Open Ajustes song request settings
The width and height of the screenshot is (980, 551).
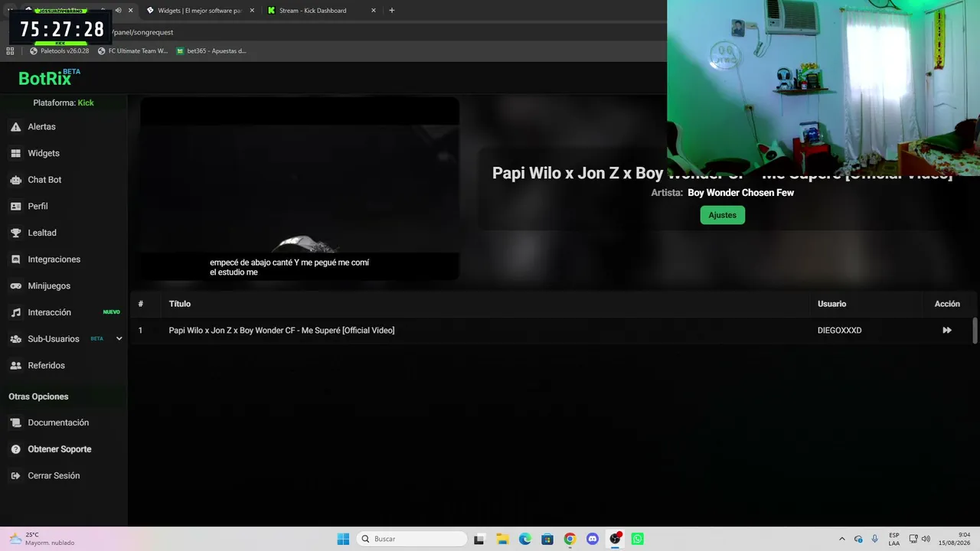coord(722,215)
